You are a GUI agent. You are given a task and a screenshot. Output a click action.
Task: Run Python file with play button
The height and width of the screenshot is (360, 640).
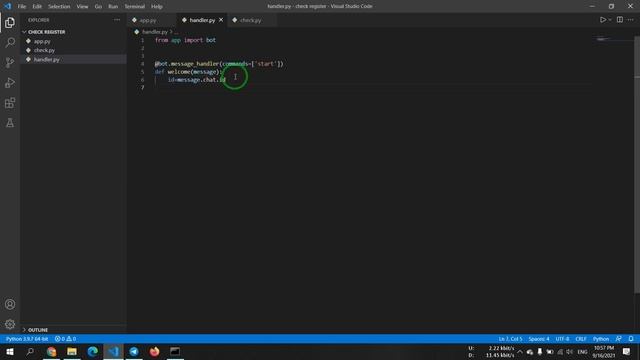[602, 20]
